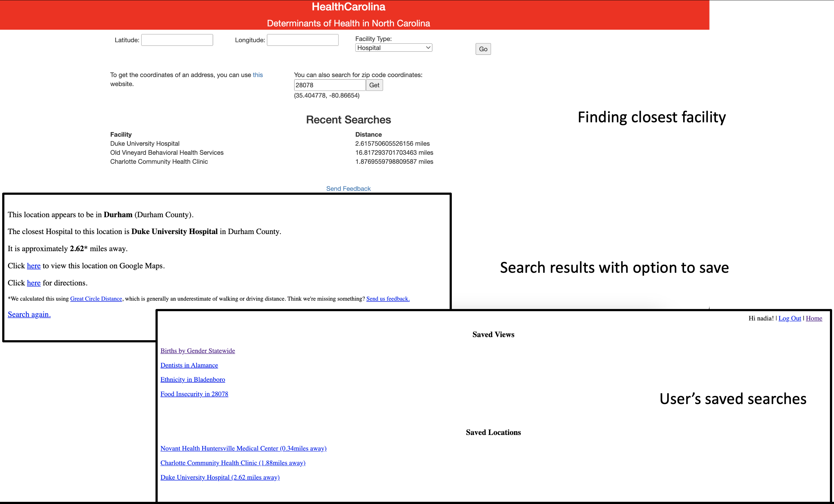Click the 'this' link for address coordinates

pos(258,75)
